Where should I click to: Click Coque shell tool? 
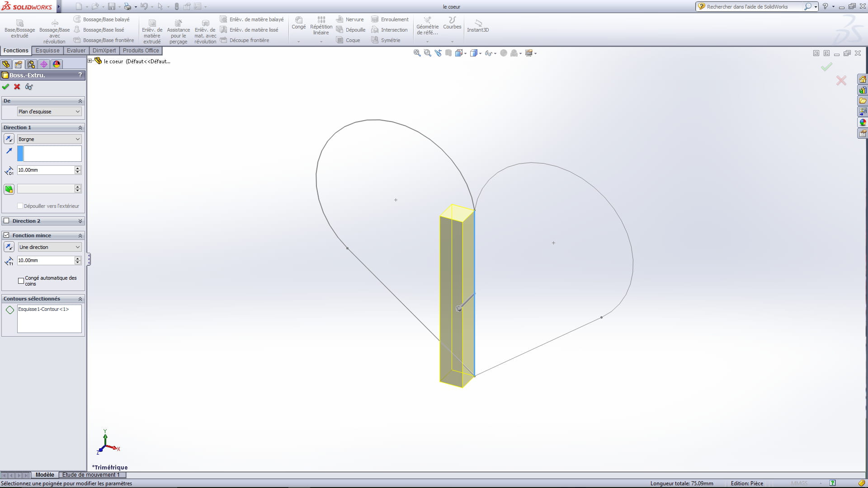[x=348, y=40]
